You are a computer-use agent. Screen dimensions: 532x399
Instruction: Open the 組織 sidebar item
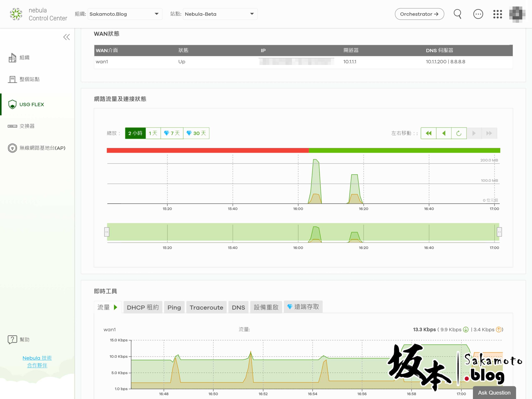click(x=19, y=58)
